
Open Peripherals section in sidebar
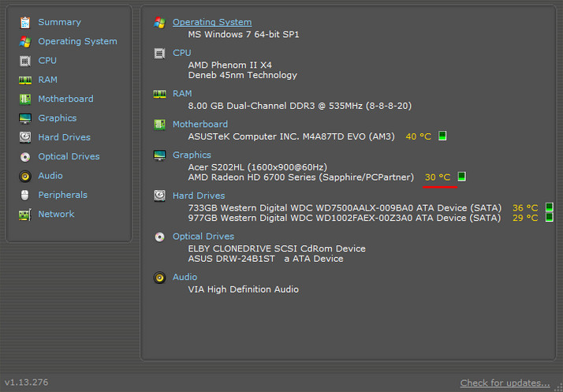[63, 195]
